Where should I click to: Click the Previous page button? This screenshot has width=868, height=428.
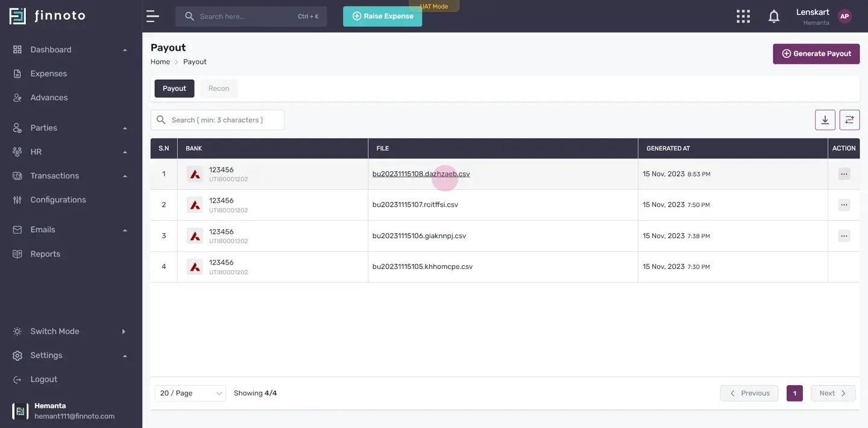[749, 393]
